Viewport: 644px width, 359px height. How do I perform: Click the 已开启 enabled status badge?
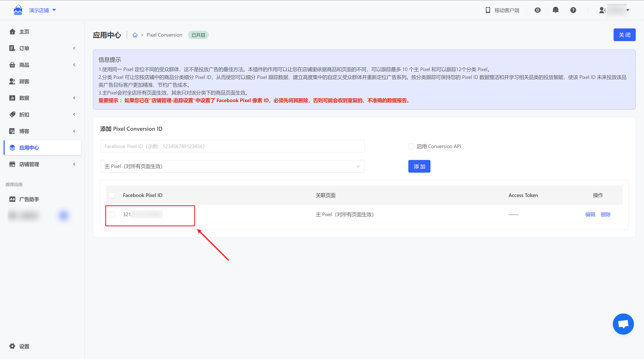coord(198,35)
